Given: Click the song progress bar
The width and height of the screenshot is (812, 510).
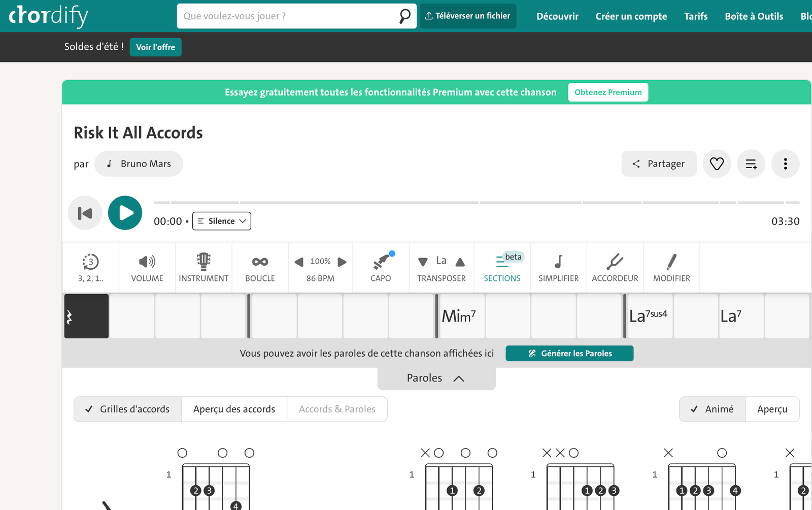Looking at the screenshot, I should 477,203.
